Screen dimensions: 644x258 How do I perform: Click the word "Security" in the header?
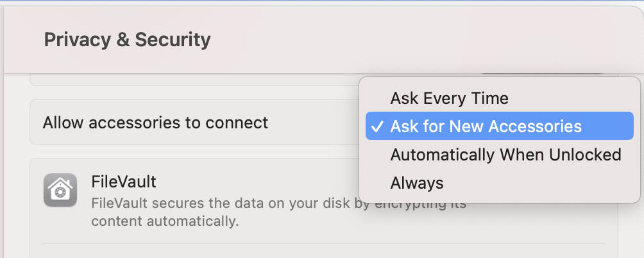[175, 40]
